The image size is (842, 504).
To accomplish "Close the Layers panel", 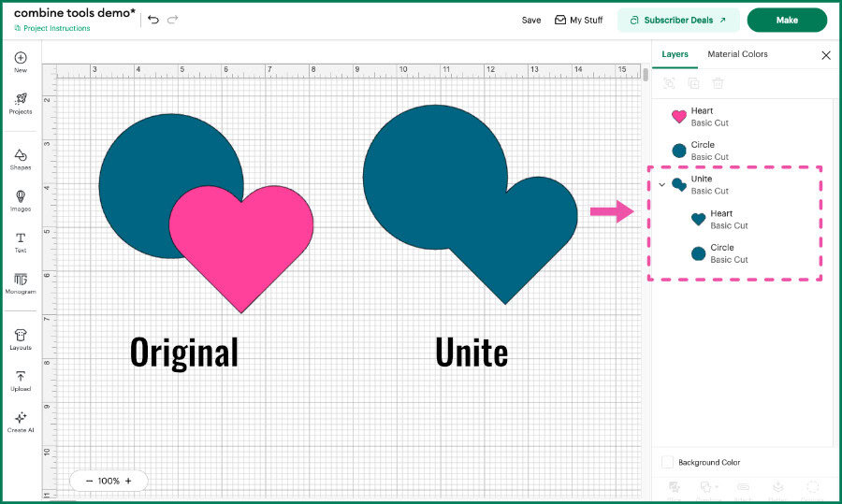I will (x=826, y=55).
